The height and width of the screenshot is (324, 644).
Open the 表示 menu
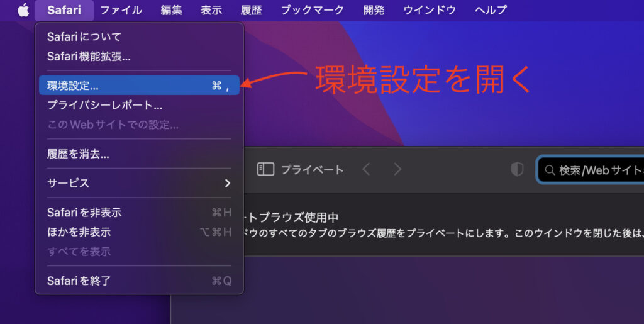[x=211, y=10]
